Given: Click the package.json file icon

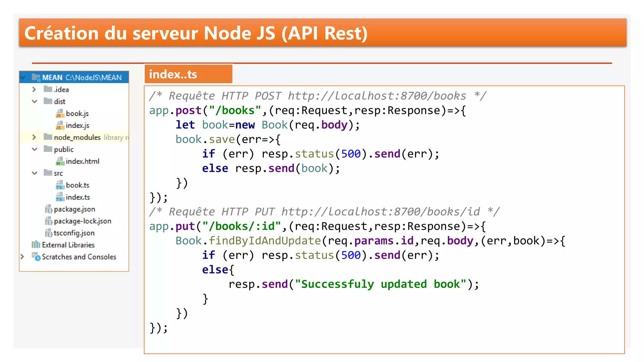Looking at the screenshot, I should 48,209.
